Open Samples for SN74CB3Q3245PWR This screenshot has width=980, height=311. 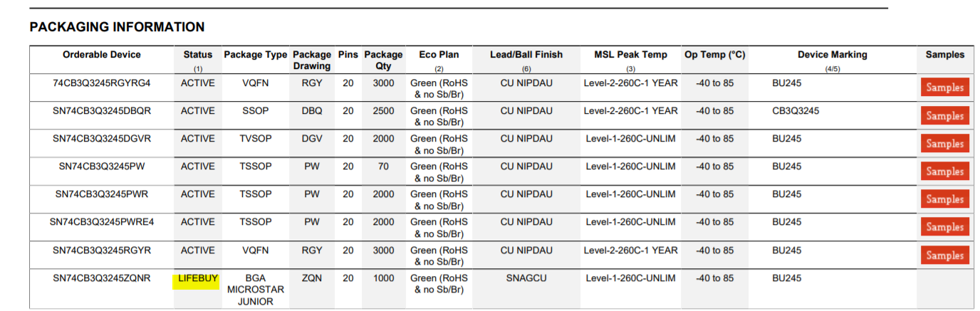(x=944, y=199)
